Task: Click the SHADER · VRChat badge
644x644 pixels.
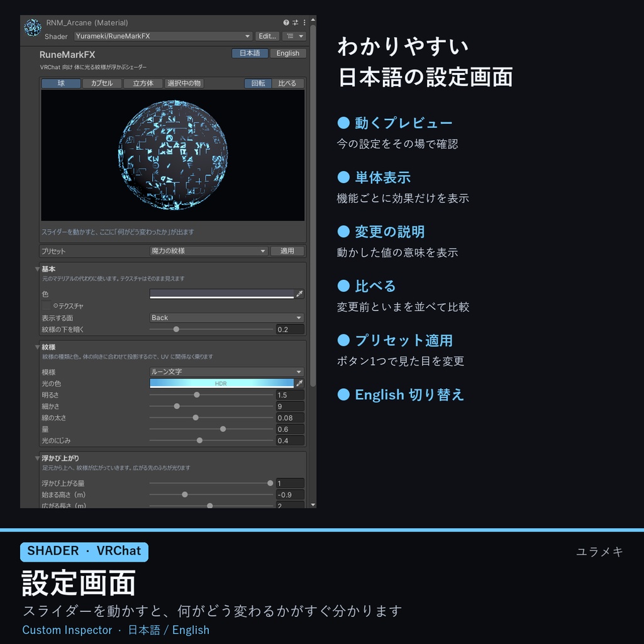Action: tap(84, 551)
